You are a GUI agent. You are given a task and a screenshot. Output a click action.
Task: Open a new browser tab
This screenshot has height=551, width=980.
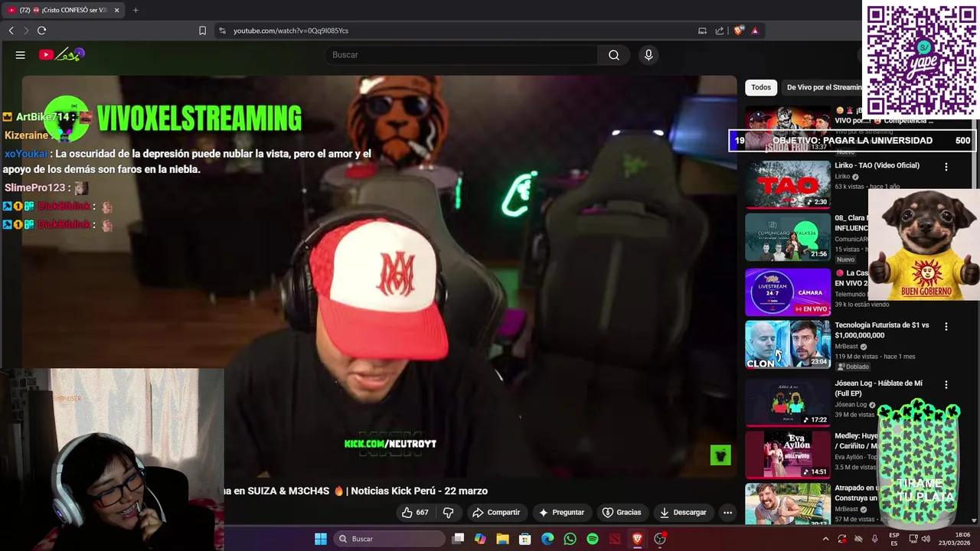[x=136, y=10]
